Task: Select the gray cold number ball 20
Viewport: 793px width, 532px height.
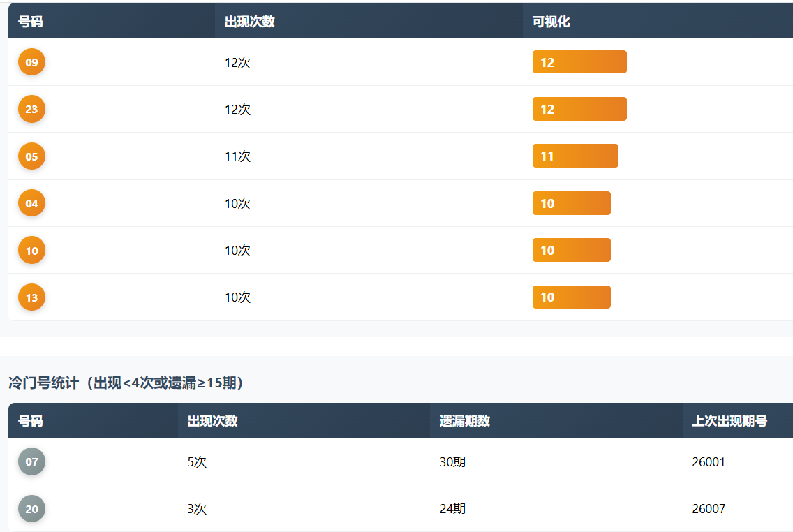Action: pos(31,509)
